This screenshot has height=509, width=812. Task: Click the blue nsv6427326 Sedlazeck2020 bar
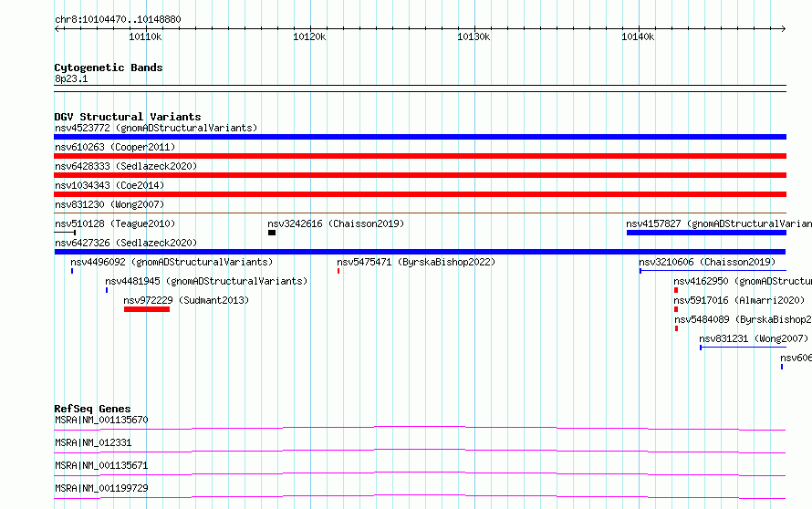tap(420, 252)
